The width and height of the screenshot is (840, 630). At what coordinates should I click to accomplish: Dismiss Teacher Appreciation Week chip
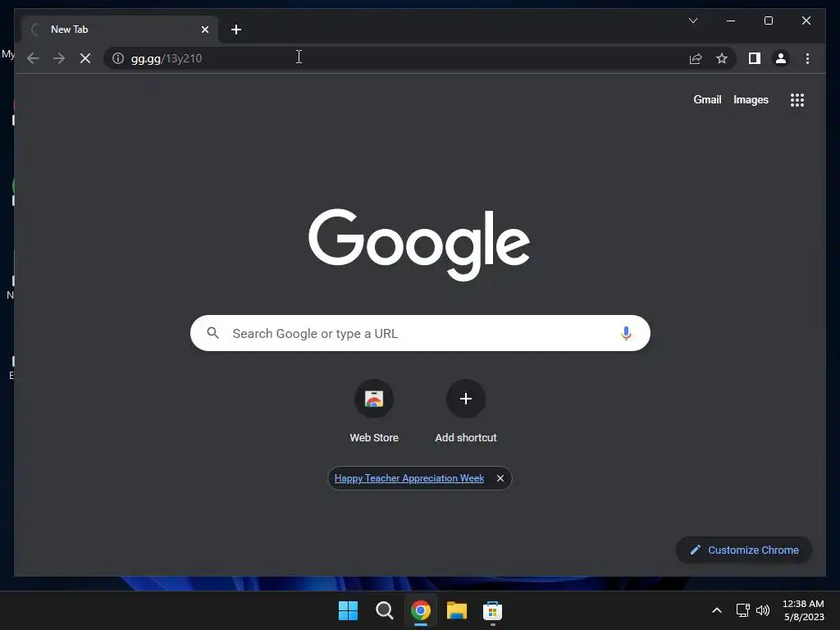pyautogui.click(x=500, y=478)
